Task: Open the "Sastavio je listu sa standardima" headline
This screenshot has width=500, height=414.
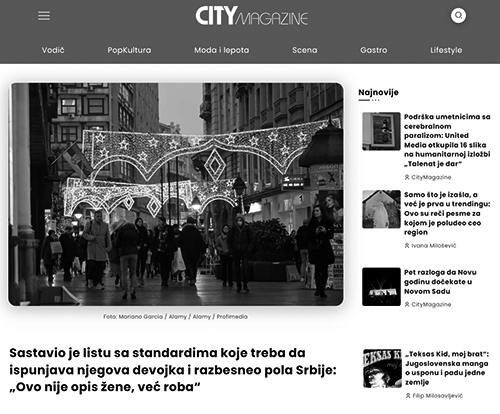Action: pos(173,370)
